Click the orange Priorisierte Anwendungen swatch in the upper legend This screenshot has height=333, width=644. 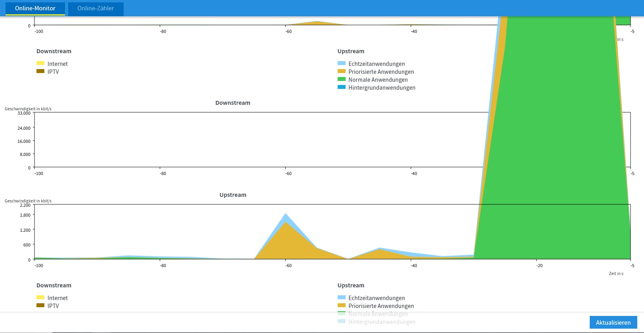[342, 71]
